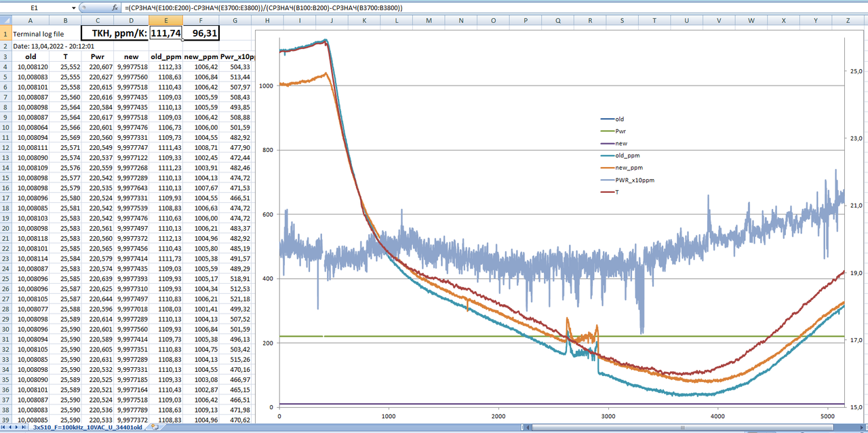This screenshot has height=433, width=868.
Task: Click the 'old_ppm' heading cell in row 3
Action: pyautogui.click(x=166, y=56)
